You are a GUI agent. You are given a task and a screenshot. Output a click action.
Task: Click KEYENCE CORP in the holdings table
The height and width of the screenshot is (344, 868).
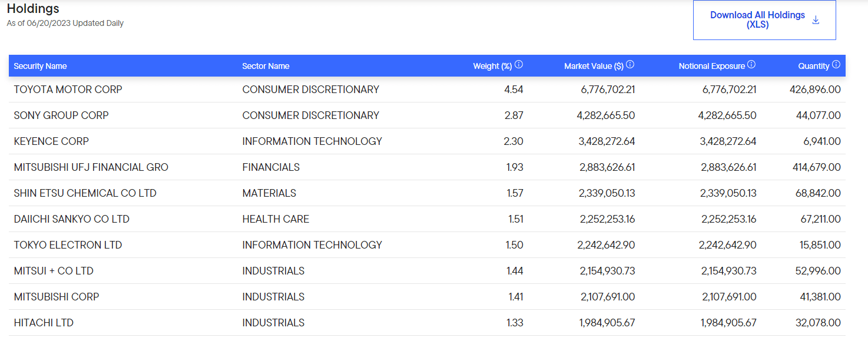click(51, 141)
